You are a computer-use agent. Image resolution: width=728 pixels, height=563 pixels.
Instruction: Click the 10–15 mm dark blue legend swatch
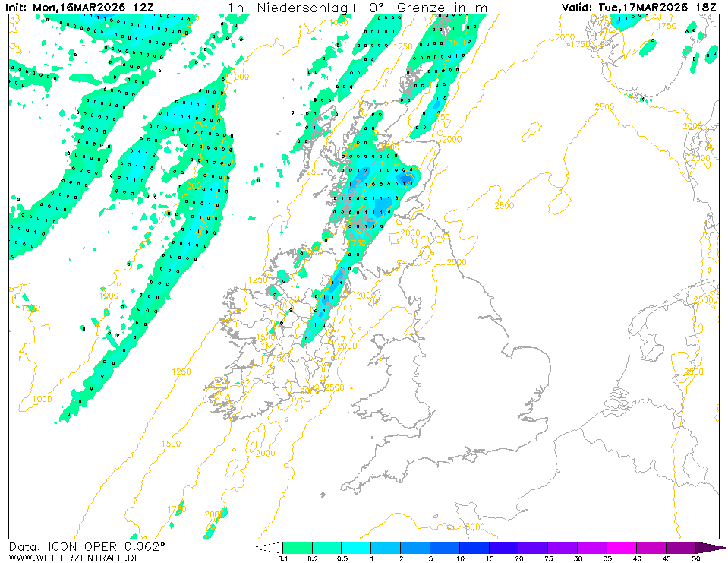click(474, 547)
